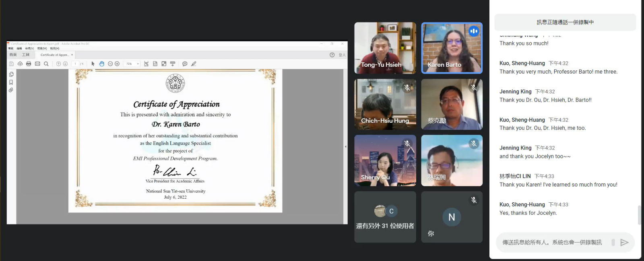Switch to the 工具 tab in Acrobat

[26, 55]
